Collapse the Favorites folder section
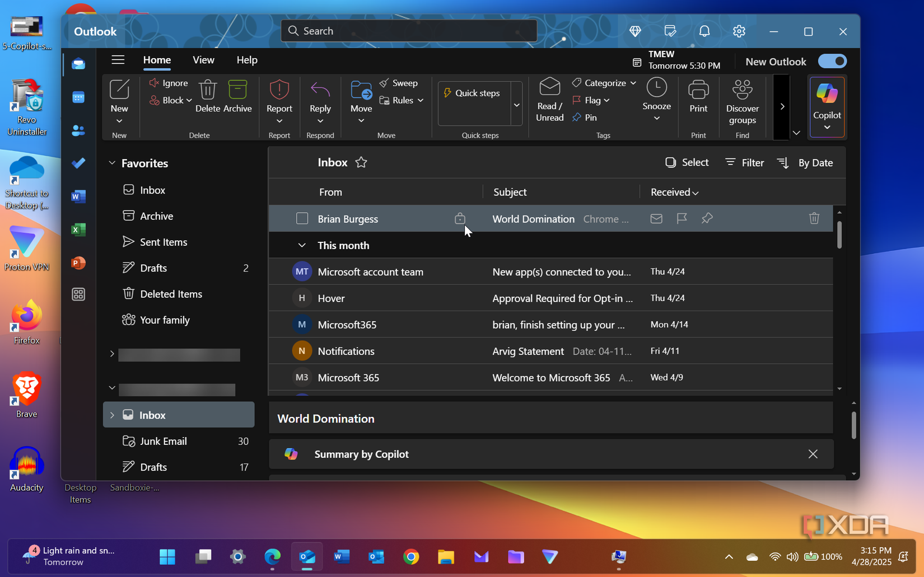Viewport: 924px width, 577px height. (112, 163)
